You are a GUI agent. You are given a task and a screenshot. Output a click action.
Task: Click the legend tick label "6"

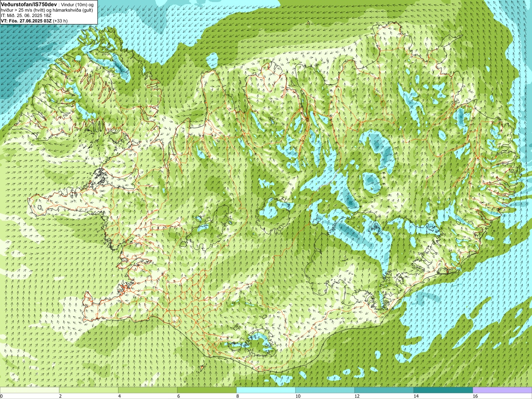pyautogui.click(x=179, y=396)
